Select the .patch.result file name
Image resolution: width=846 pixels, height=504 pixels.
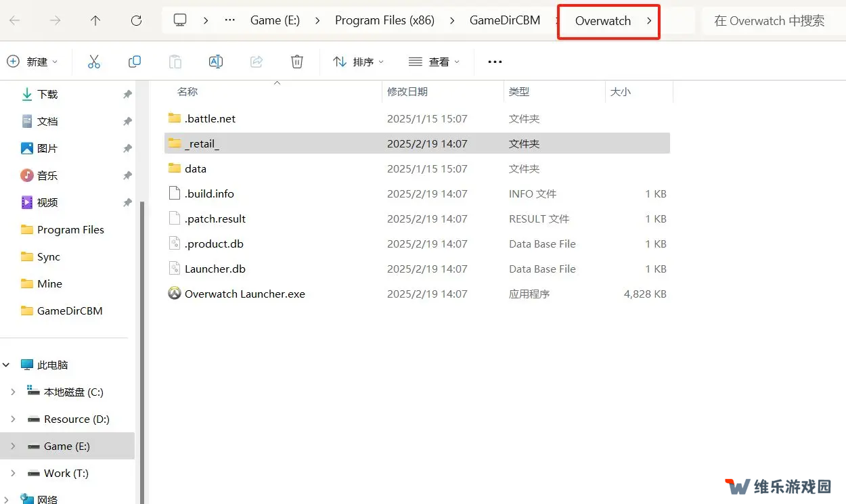[x=215, y=219]
